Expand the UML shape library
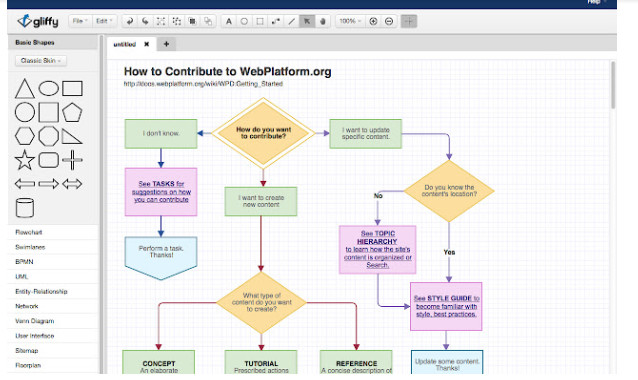The height and width of the screenshot is (380, 638). pos(53,277)
